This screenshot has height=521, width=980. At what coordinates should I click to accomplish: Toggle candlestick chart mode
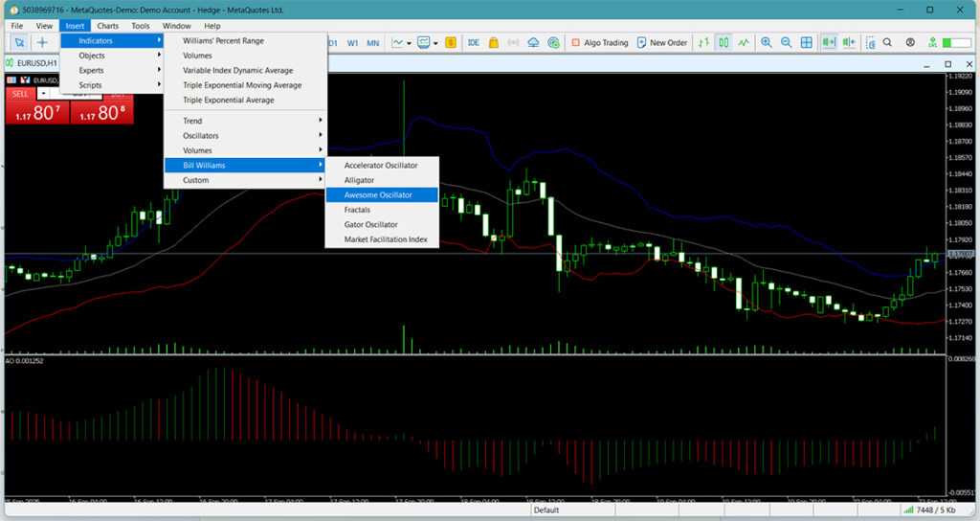pyautogui.click(x=724, y=43)
